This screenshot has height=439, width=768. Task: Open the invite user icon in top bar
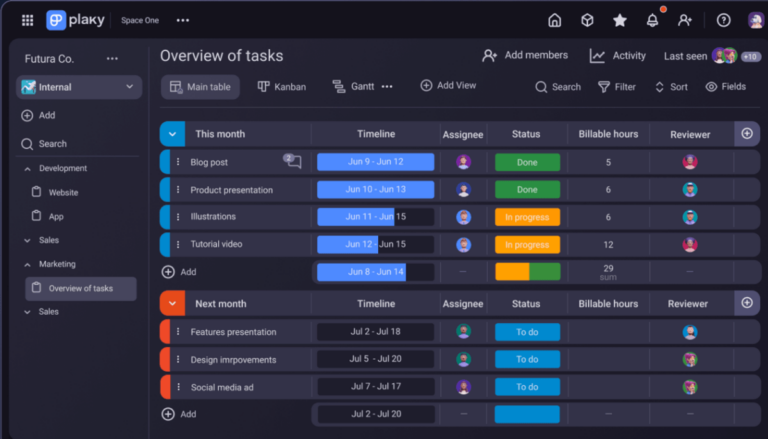point(685,20)
